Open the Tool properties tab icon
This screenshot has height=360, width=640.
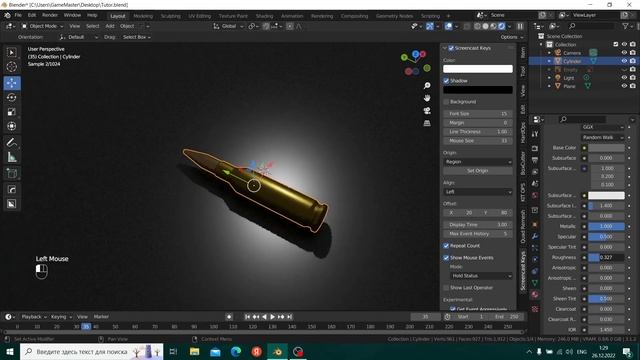535,134
